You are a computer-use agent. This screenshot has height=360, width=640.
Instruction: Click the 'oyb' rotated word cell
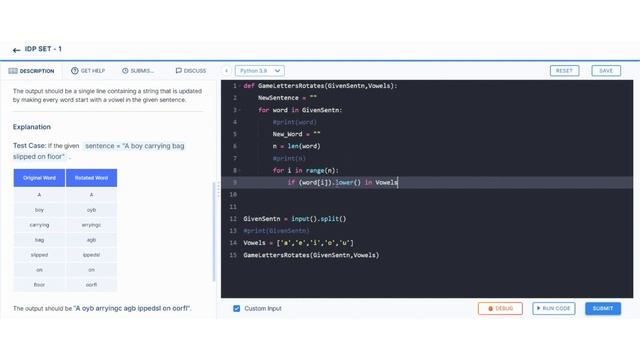91,210
